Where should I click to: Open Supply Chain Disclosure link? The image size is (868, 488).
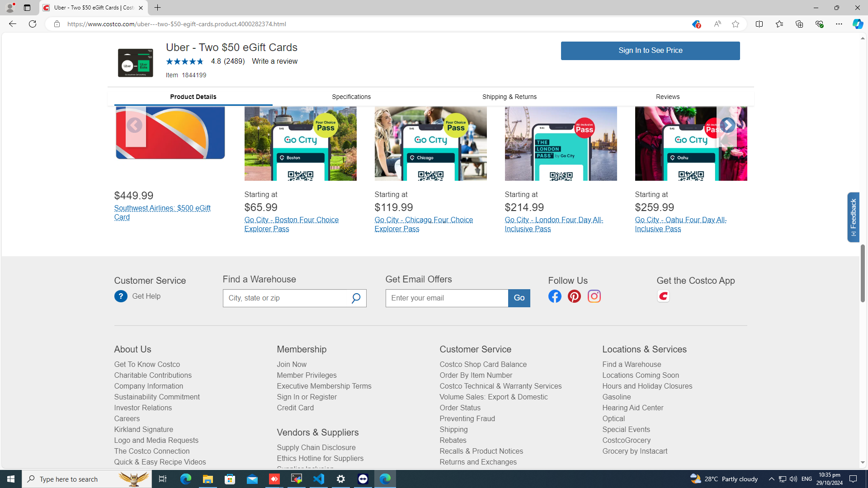click(x=316, y=448)
